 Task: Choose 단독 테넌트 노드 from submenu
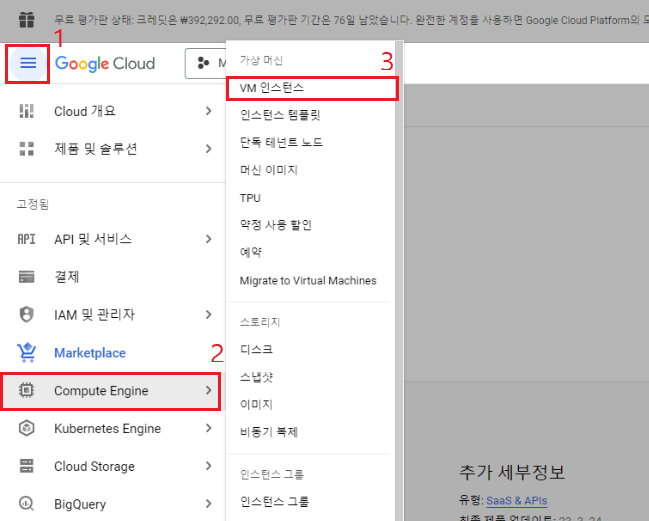coord(310,142)
